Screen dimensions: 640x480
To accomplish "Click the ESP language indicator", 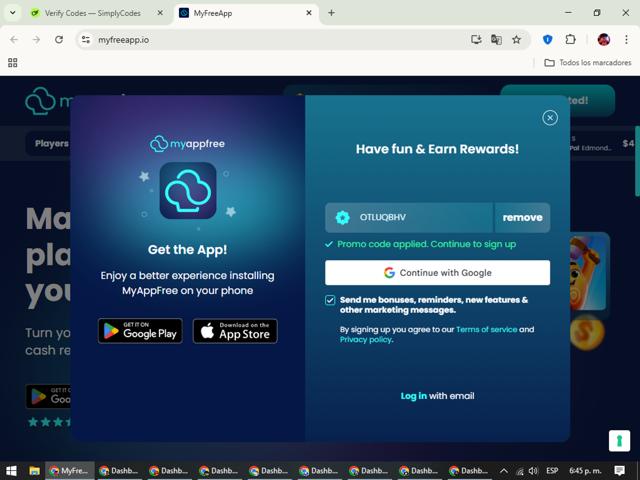I will click(x=552, y=471).
